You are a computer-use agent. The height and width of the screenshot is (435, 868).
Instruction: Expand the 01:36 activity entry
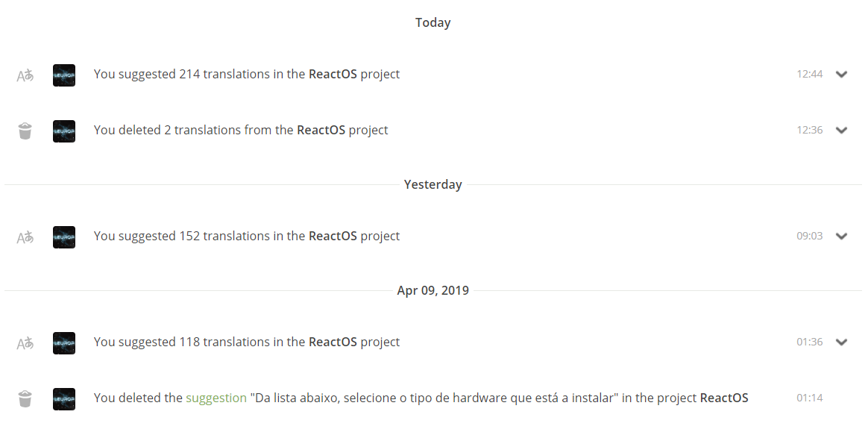pos(842,342)
